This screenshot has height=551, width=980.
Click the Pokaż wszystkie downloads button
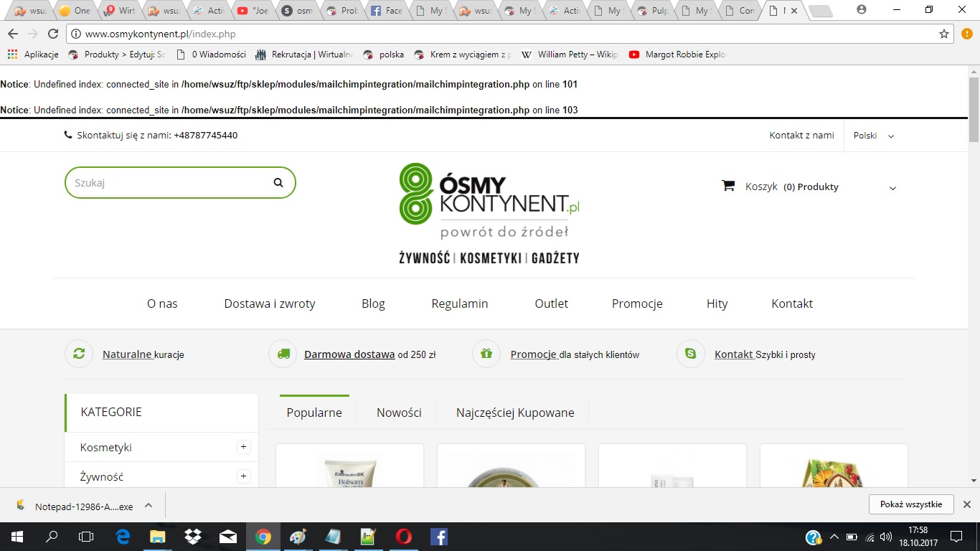pos(911,504)
